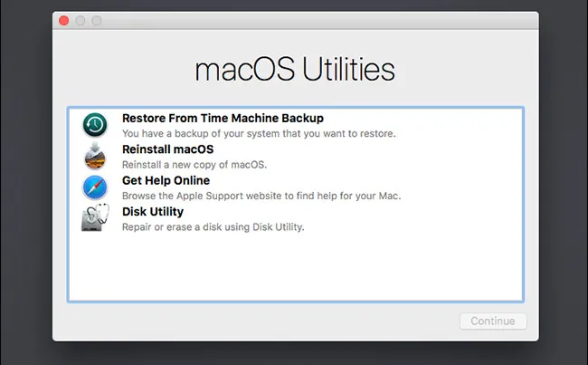The width and height of the screenshot is (588, 365).
Task: Click 'You have a backup of your system' description
Action: (x=258, y=133)
